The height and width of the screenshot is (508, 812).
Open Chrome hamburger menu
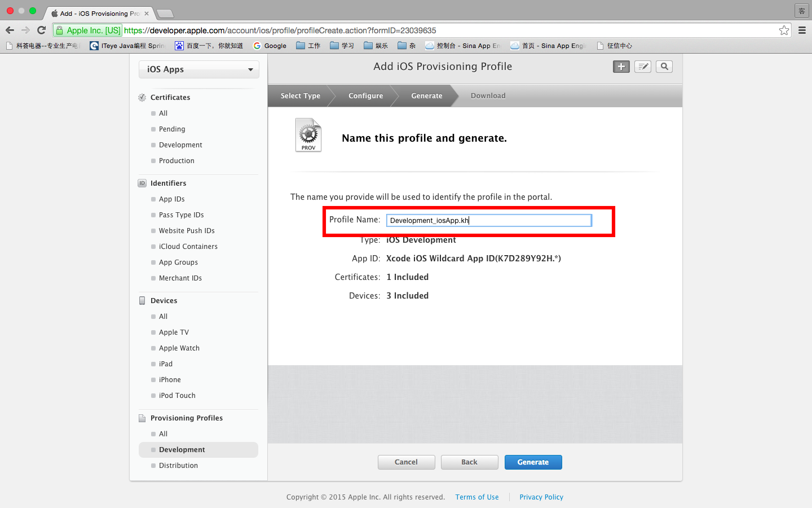(x=802, y=30)
